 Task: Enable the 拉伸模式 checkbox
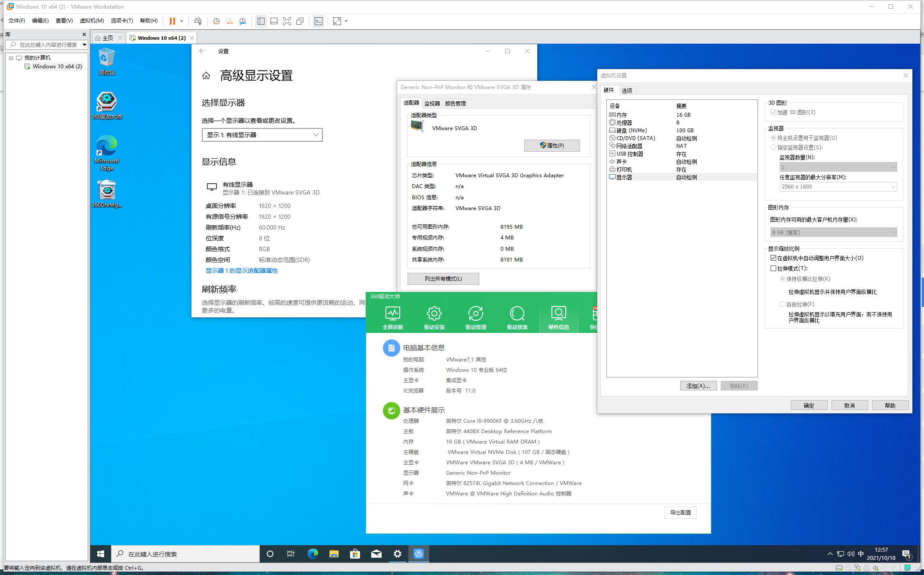(773, 268)
